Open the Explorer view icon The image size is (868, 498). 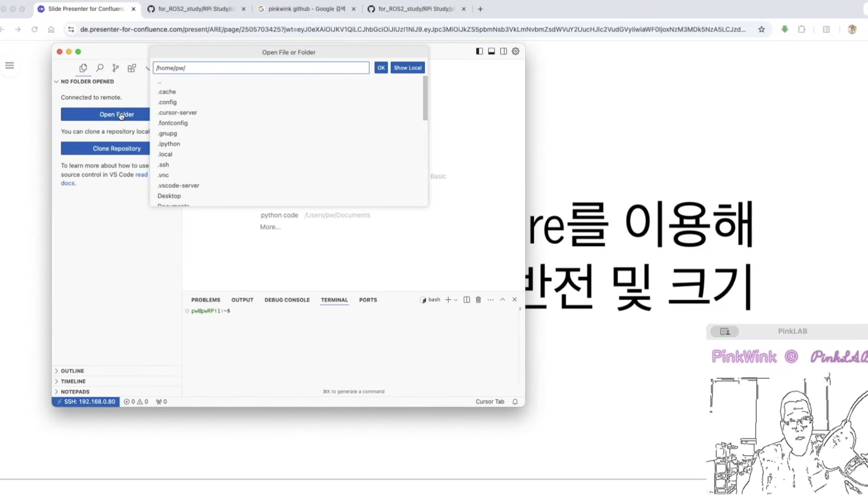[83, 68]
